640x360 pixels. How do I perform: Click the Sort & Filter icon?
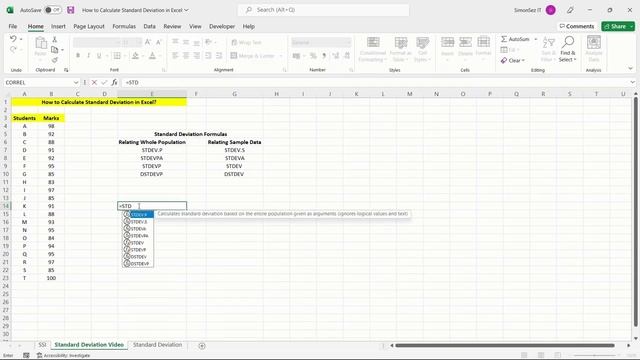(549, 42)
